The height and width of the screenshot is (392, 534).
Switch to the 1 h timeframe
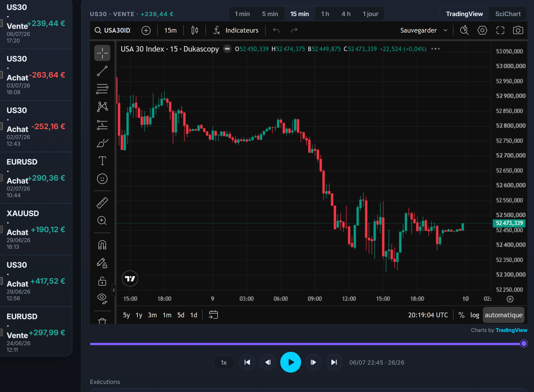325,14
